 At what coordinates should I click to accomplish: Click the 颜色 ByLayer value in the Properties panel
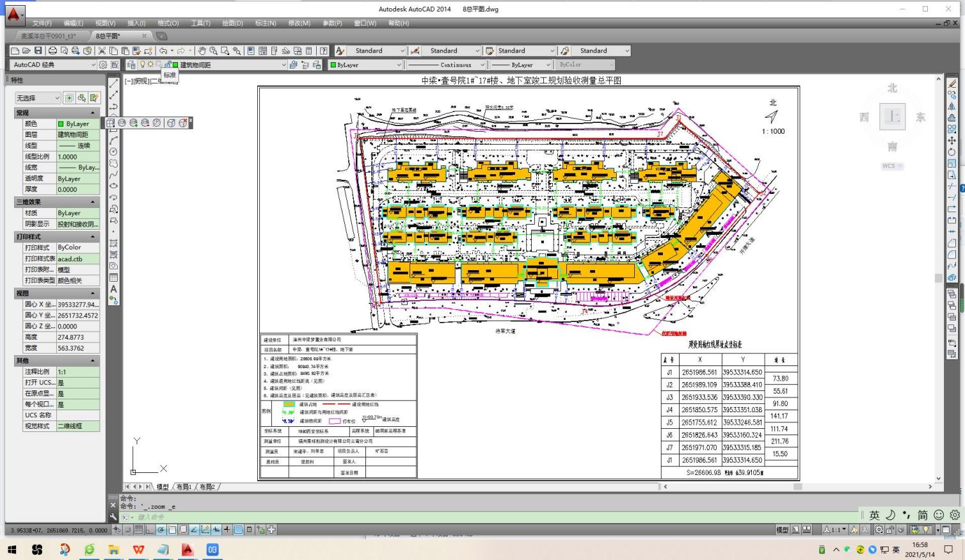pos(77,124)
